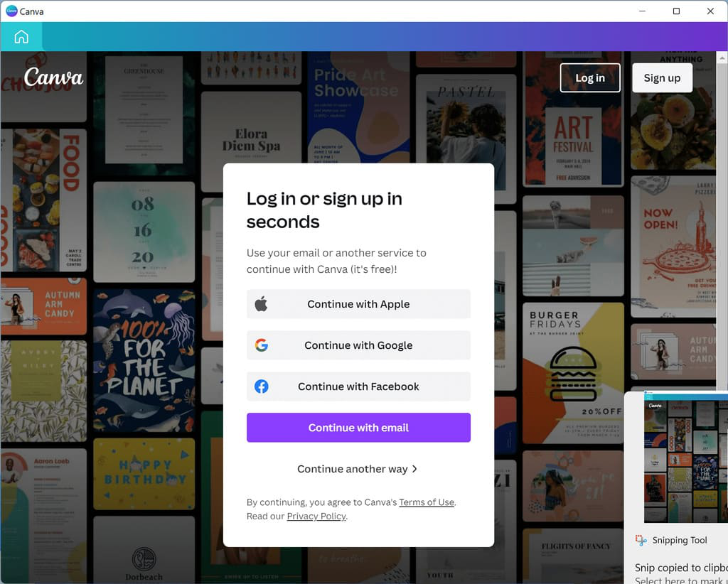
Task: Click the Flights of Fancy template
Action: (573, 556)
